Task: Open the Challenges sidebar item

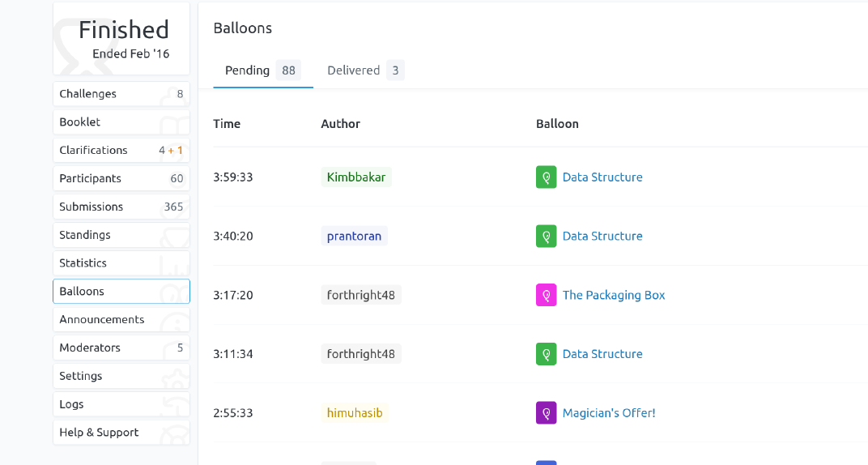Action: [x=121, y=94]
